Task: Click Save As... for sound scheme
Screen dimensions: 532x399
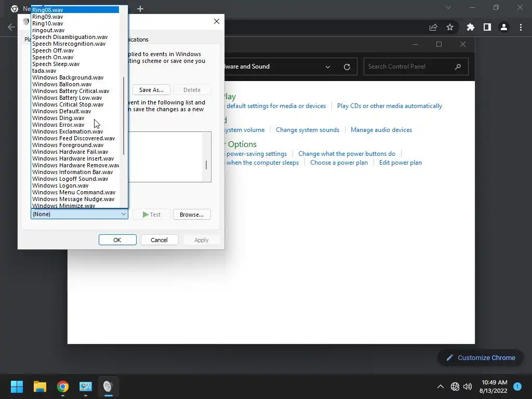Action: click(x=151, y=90)
